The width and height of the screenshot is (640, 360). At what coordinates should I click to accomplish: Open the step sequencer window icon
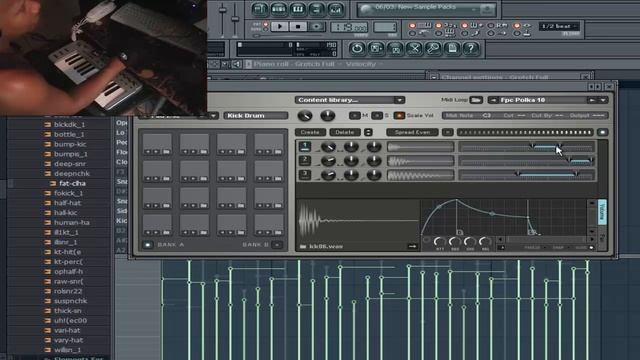point(279,9)
